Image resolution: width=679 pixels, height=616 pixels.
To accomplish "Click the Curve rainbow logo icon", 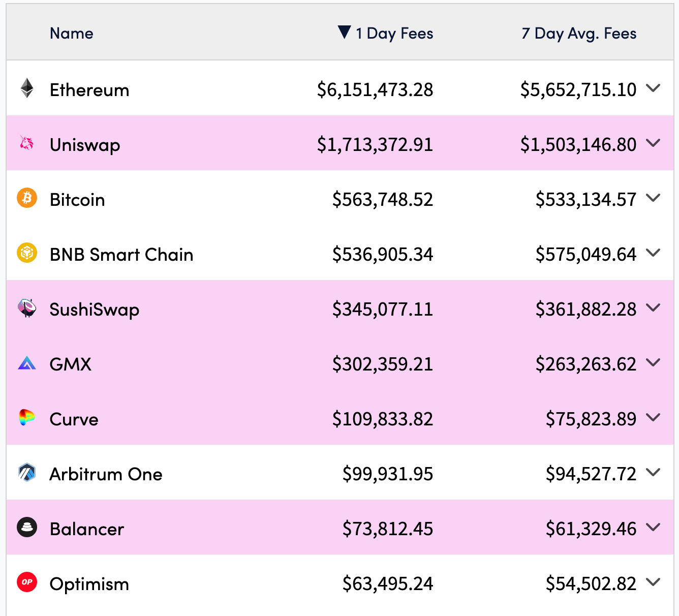I will tap(27, 417).
